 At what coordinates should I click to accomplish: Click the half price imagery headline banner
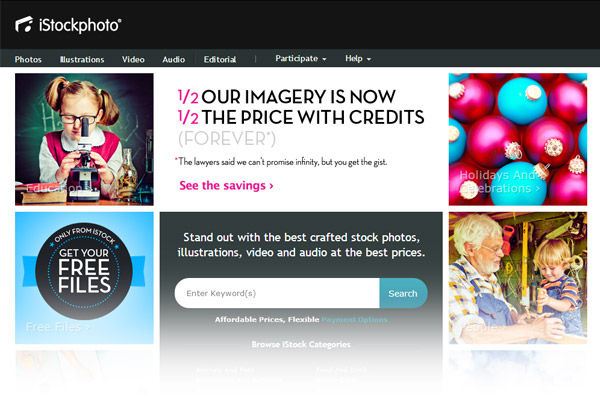click(301, 117)
